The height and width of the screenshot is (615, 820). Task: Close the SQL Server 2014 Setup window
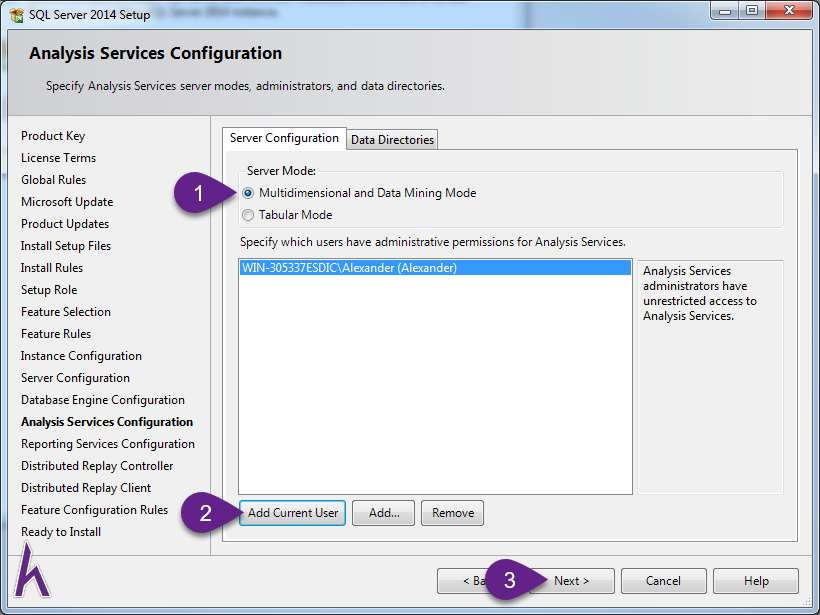790,10
